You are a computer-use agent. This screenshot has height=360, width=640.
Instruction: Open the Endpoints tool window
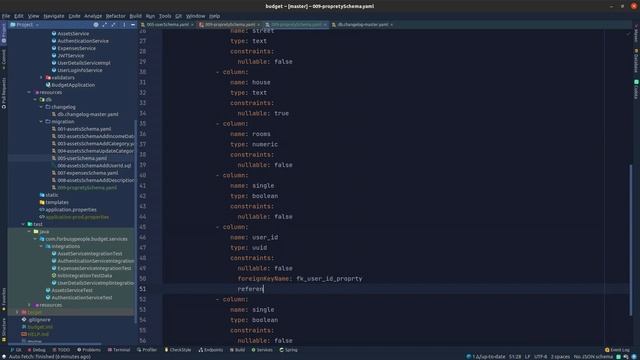pos(211,350)
